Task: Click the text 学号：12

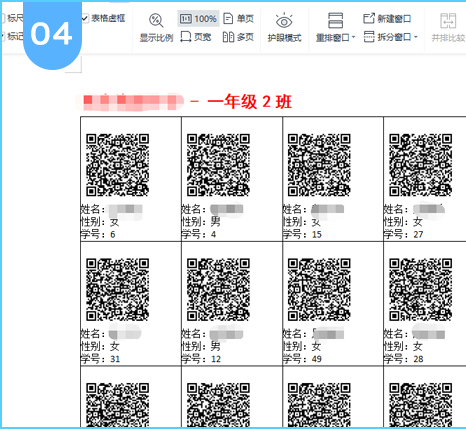Action: 201,359
